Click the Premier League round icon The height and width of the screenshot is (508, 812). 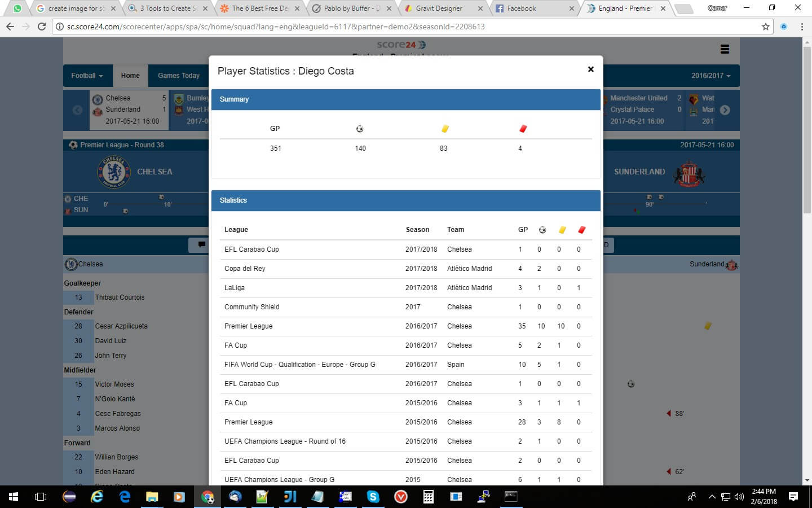click(73, 144)
